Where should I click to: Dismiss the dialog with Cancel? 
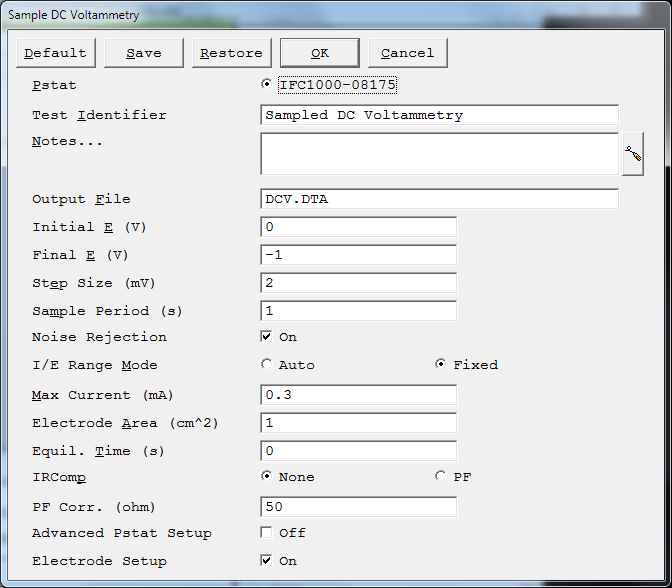408,53
